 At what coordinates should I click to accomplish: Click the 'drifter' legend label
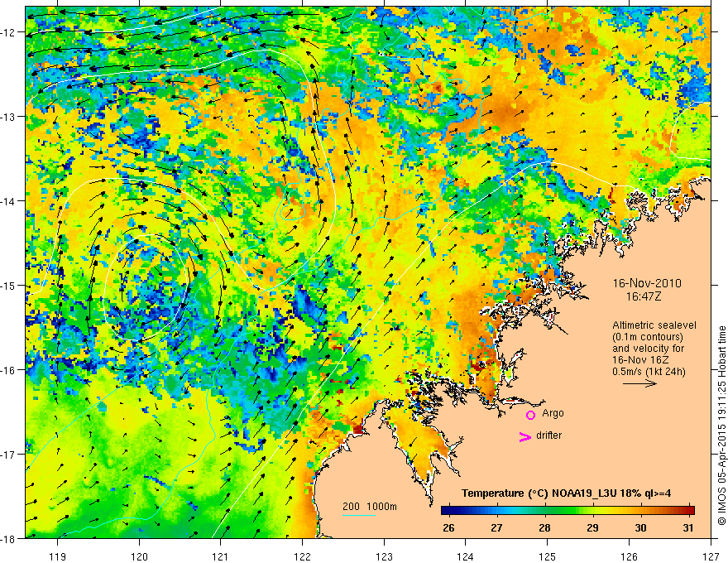click(548, 435)
